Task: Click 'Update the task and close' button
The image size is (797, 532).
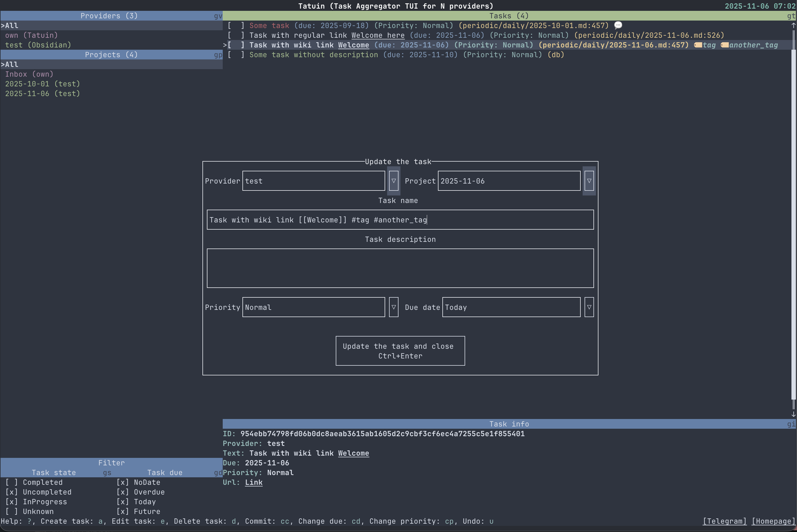Action: tap(400, 351)
